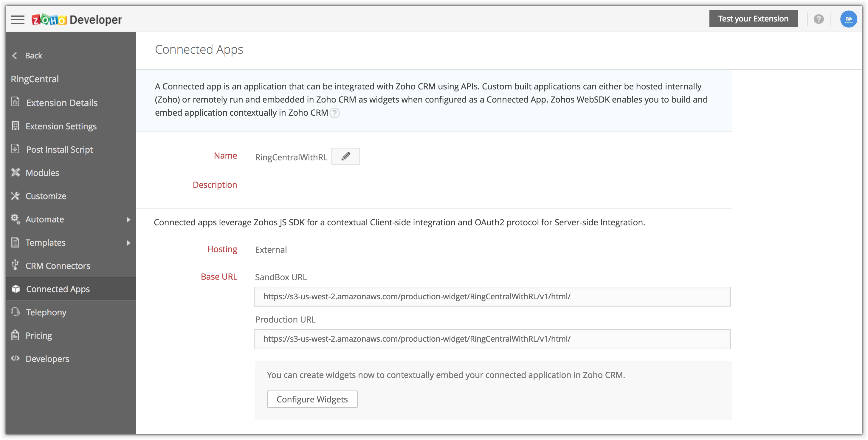Click the hamburger menu icon
The width and height of the screenshot is (868, 440).
click(x=18, y=20)
